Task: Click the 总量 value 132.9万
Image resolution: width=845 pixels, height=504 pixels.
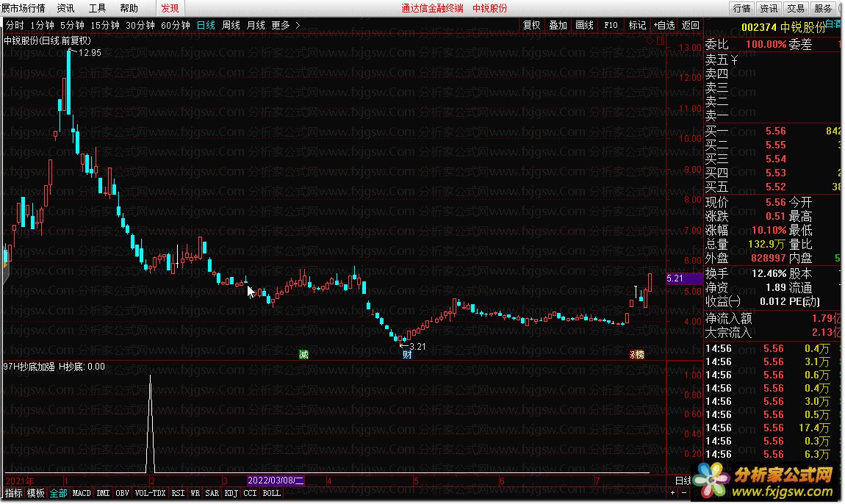Action: click(x=766, y=244)
